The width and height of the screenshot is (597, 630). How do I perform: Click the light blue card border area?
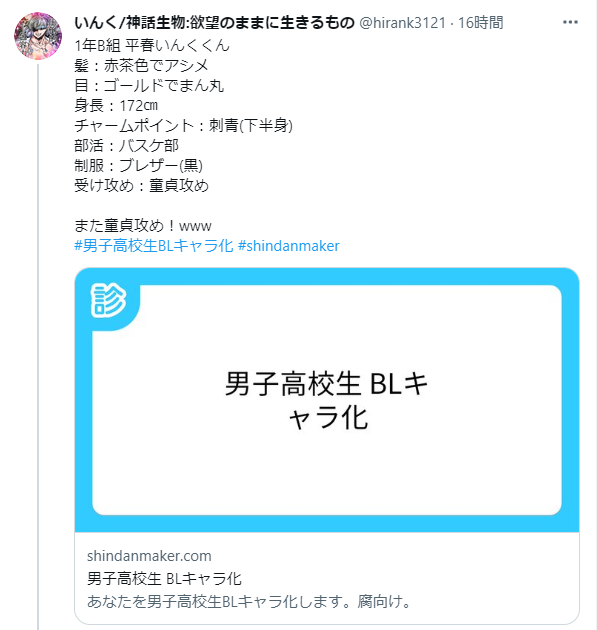327,276
